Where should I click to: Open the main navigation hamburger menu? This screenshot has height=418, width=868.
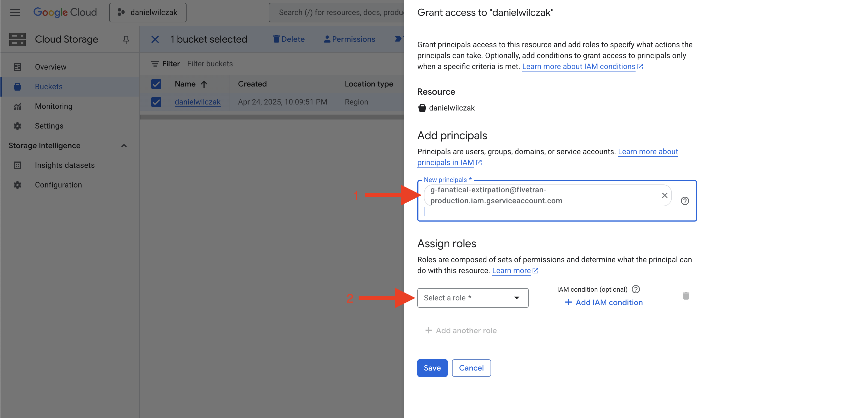tap(15, 13)
